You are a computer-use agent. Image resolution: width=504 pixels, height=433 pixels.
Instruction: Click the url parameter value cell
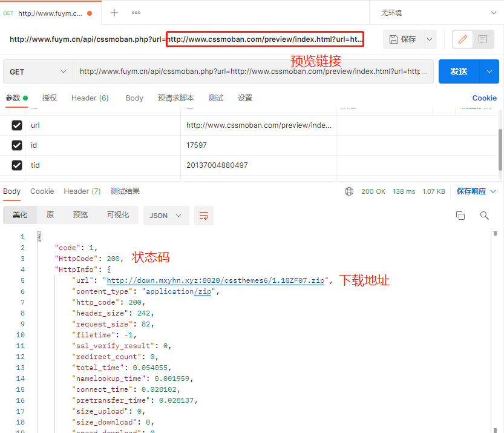[258, 125]
